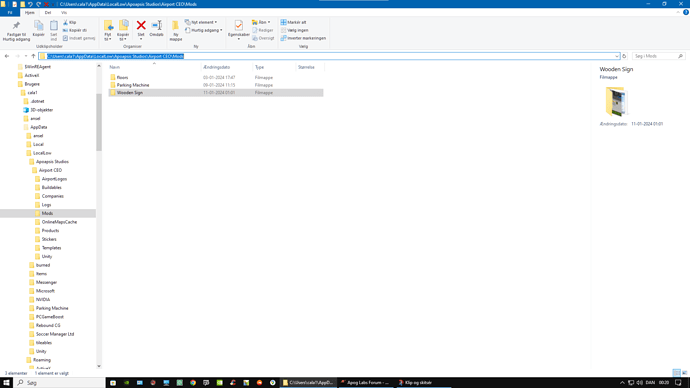The height and width of the screenshot is (388, 690).
Task: Click the taskbar Søg search box
Action: (x=59, y=383)
